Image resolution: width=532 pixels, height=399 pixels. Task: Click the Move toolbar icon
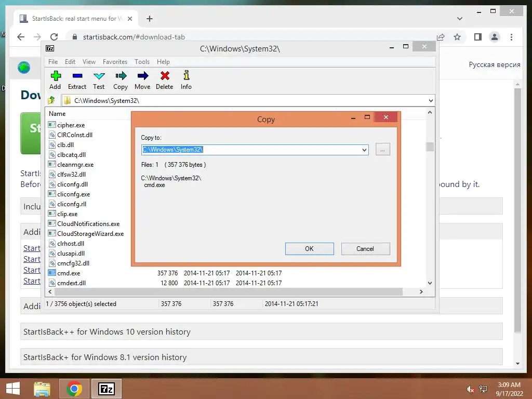(142, 80)
